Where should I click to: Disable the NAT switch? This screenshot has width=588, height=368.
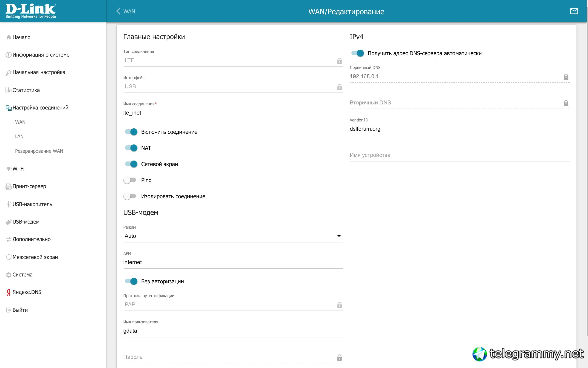point(131,148)
